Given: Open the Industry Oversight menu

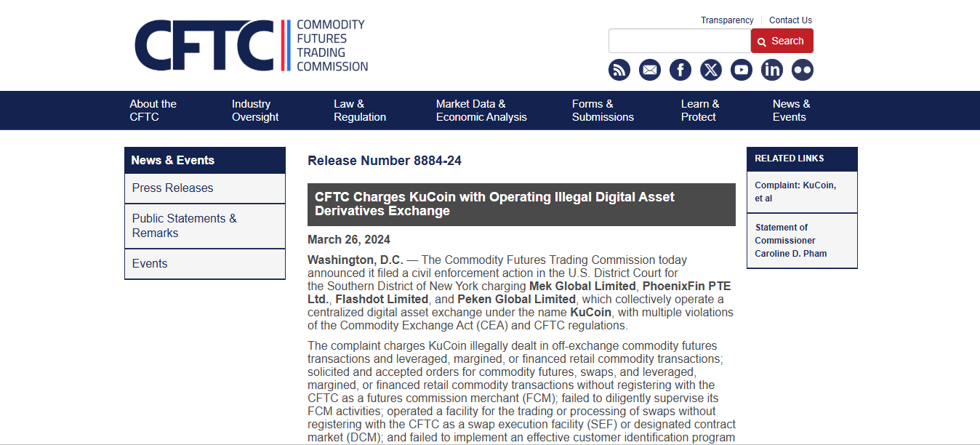Looking at the screenshot, I should (x=255, y=111).
